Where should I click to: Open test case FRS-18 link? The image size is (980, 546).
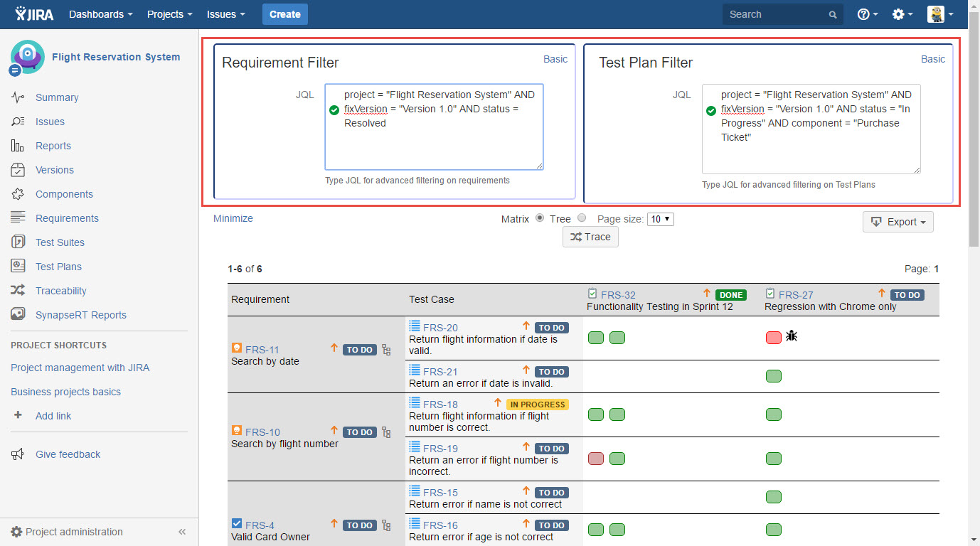pyautogui.click(x=440, y=405)
